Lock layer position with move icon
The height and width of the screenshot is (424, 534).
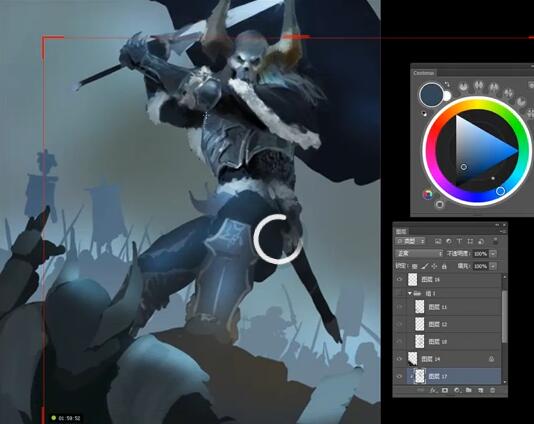point(434,266)
